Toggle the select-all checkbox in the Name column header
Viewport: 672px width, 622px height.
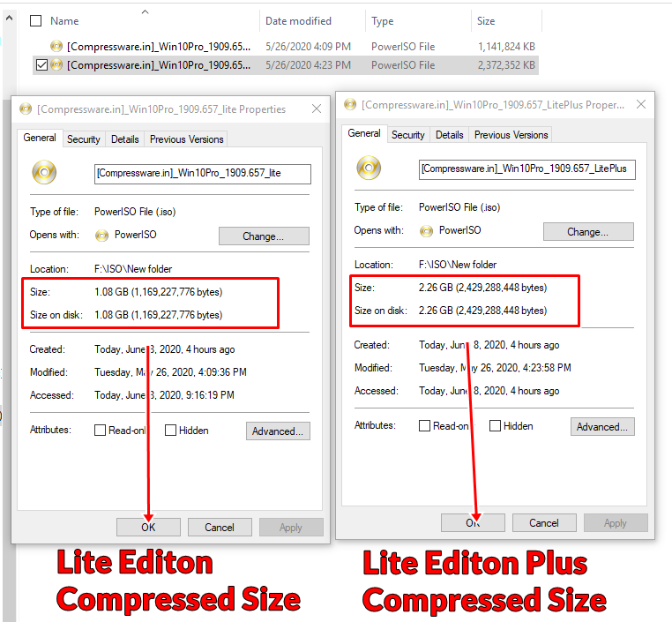coord(35,20)
